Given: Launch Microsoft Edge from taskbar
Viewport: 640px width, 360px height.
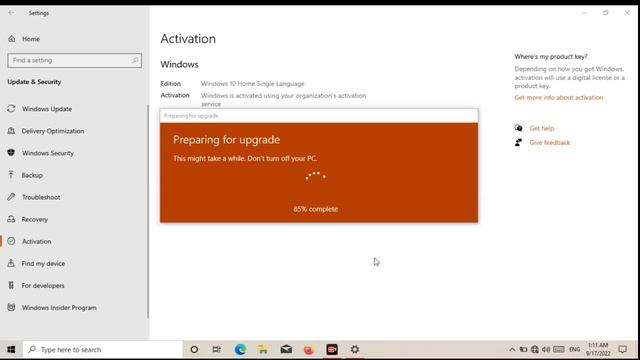Looking at the screenshot, I should pos(240,350).
